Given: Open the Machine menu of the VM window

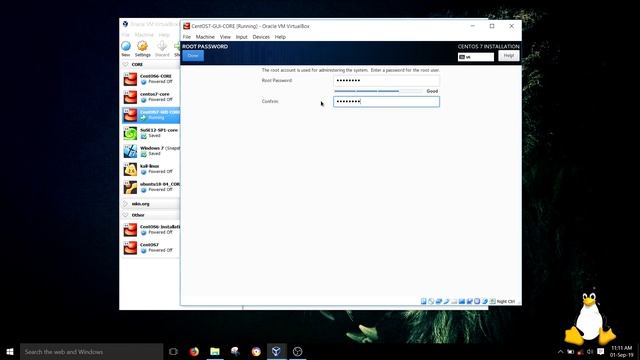Looking at the screenshot, I should [x=205, y=37].
